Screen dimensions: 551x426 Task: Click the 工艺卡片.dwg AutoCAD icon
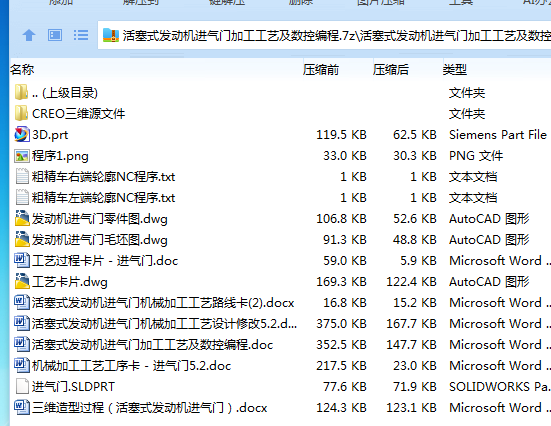coord(22,282)
